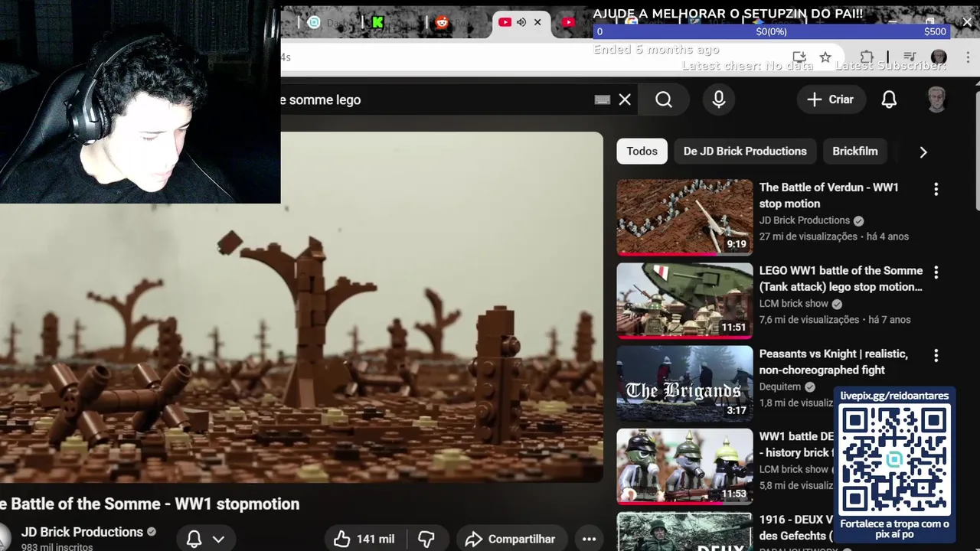This screenshot has height=551, width=980.
Task: Click the YouTube search text field
Action: [436, 99]
